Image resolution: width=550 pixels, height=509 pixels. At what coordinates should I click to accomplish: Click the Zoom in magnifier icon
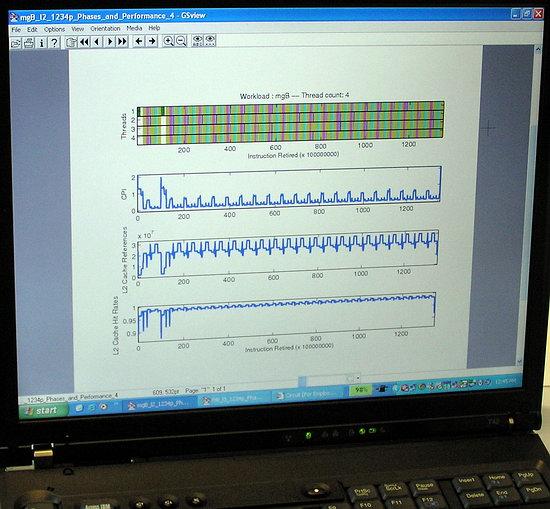(x=168, y=41)
